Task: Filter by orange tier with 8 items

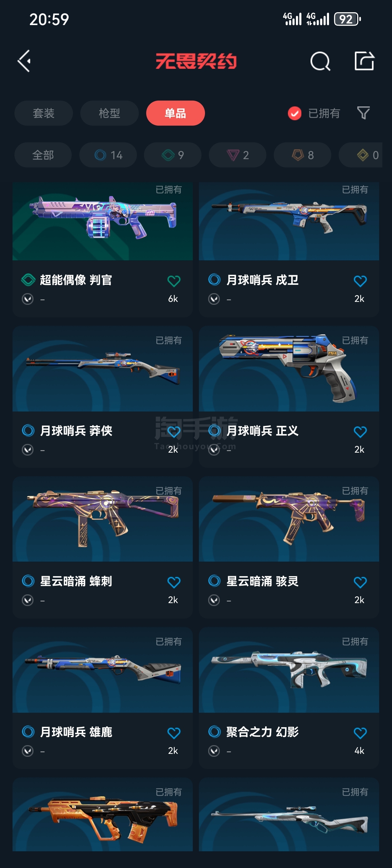Action: [x=302, y=155]
